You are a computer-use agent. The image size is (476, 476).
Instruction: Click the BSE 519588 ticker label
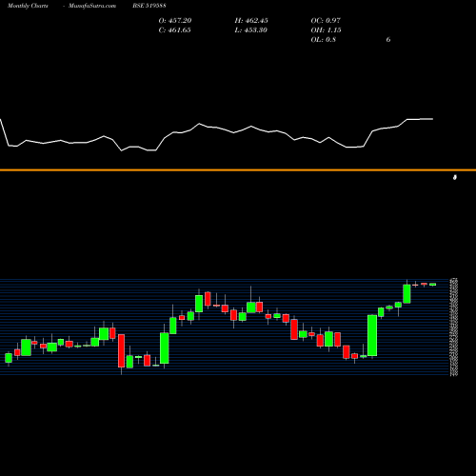149,6
